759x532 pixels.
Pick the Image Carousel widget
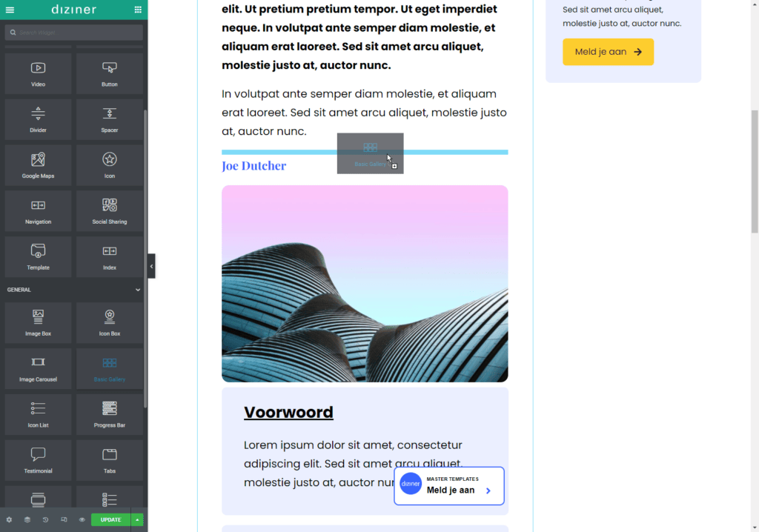pyautogui.click(x=39, y=368)
